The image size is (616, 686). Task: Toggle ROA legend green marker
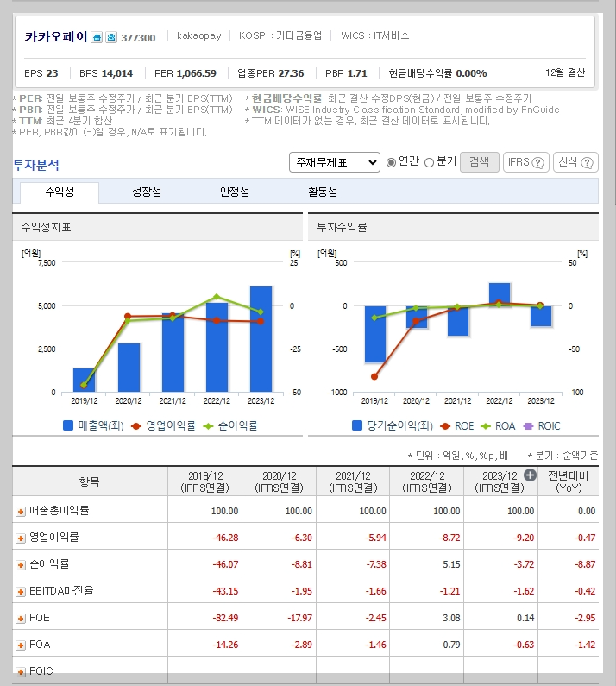click(x=485, y=426)
